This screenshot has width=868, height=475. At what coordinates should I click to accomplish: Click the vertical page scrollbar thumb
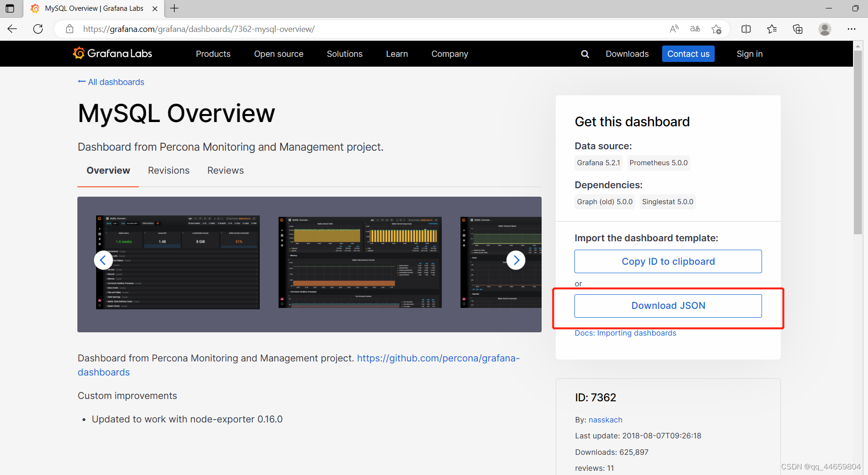click(x=858, y=142)
